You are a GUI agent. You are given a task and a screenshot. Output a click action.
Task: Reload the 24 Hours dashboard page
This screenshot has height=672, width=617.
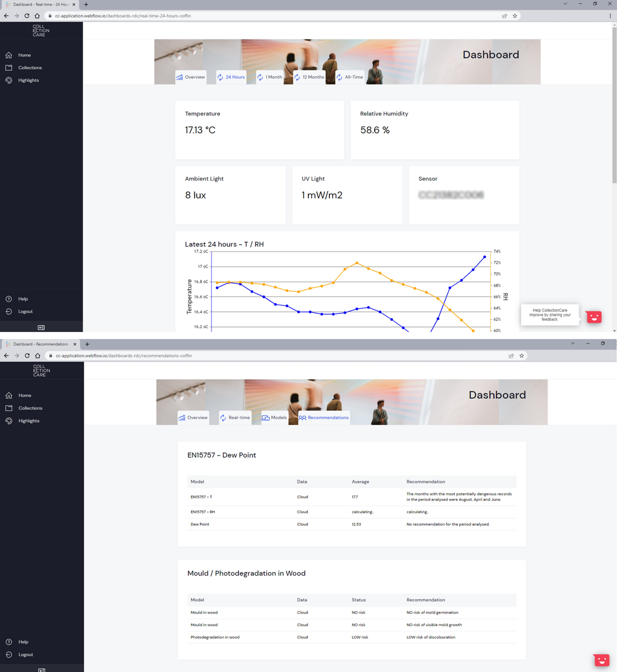(x=27, y=16)
